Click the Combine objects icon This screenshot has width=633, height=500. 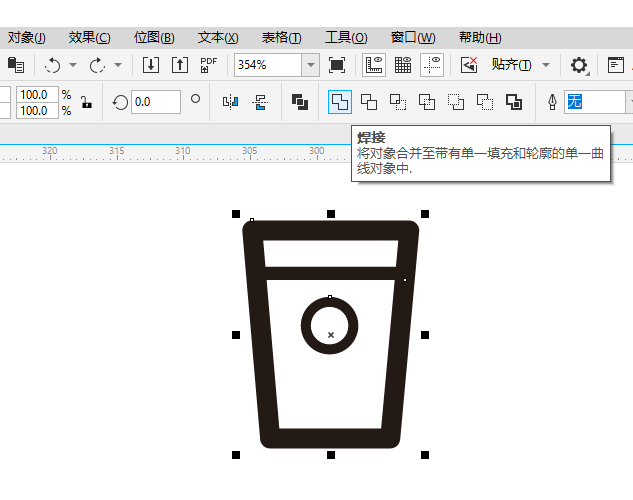[x=300, y=102]
